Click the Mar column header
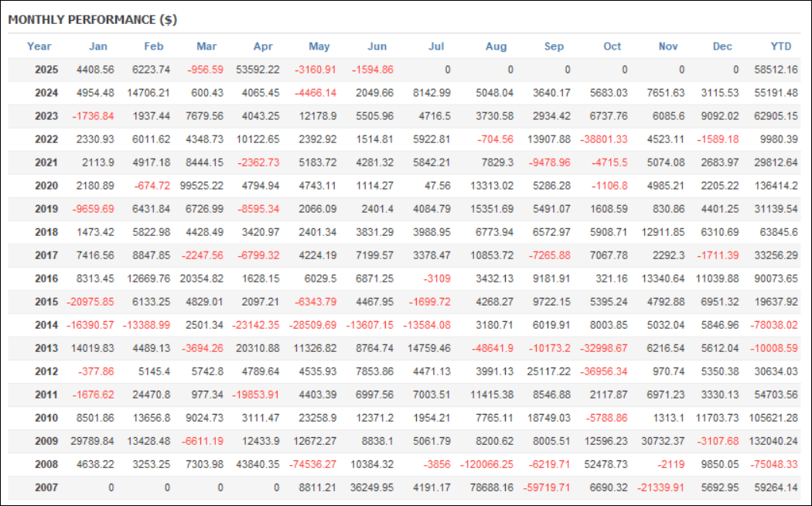This screenshot has height=506, width=812. point(206,46)
